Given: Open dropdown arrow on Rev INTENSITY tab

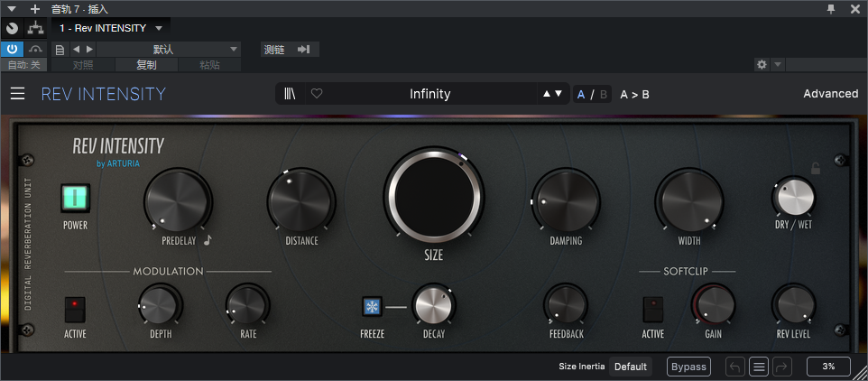Looking at the screenshot, I should click(x=159, y=28).
